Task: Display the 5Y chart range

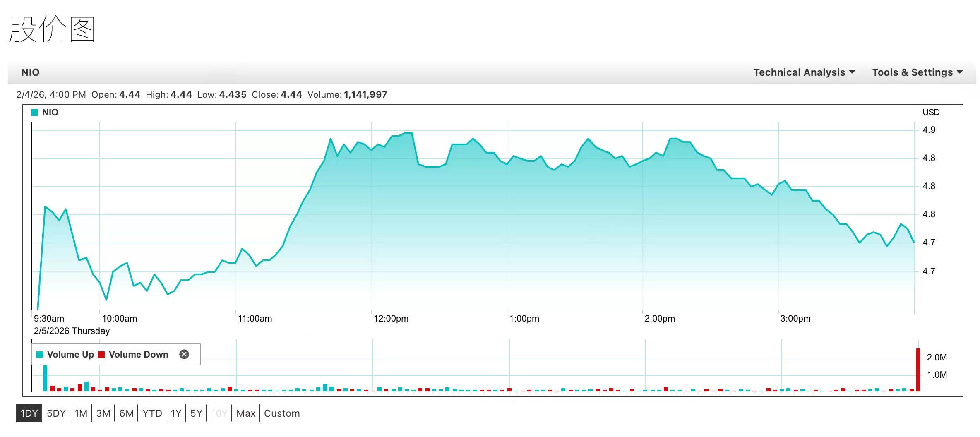Action: pyautogui.click(x=196, y=413)
